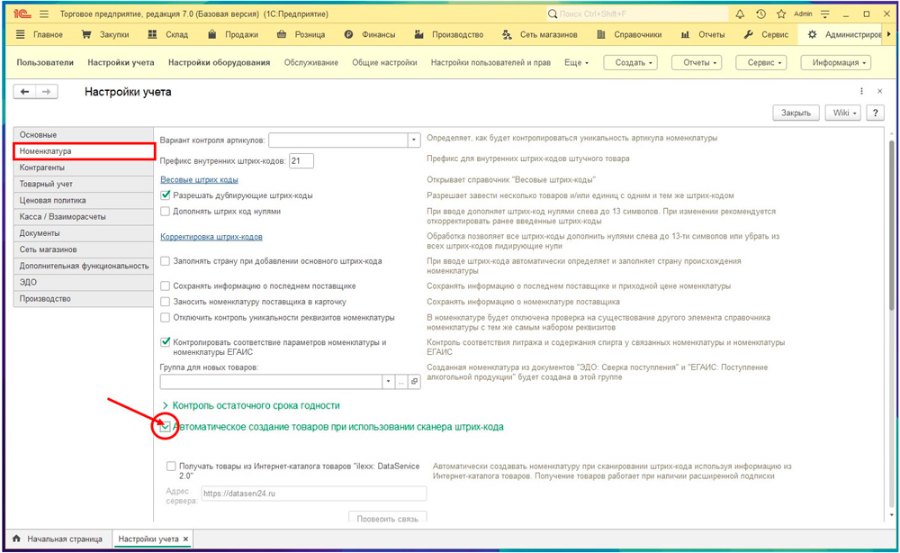Open the Еще dropdown
The height and width of the screenshot is (553, 900).
[576, 63]
